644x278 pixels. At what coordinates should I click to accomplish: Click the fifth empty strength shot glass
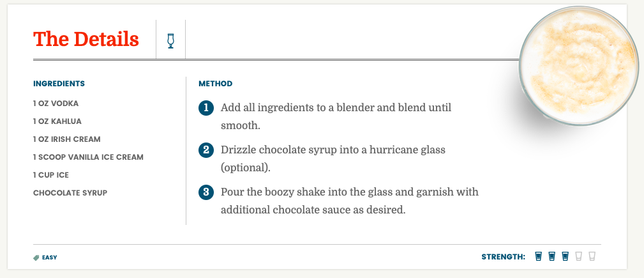coord(592,257)
